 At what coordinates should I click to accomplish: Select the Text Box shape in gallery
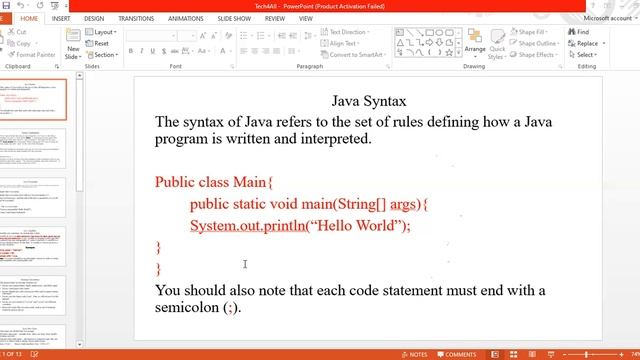(x=400, y=32)
